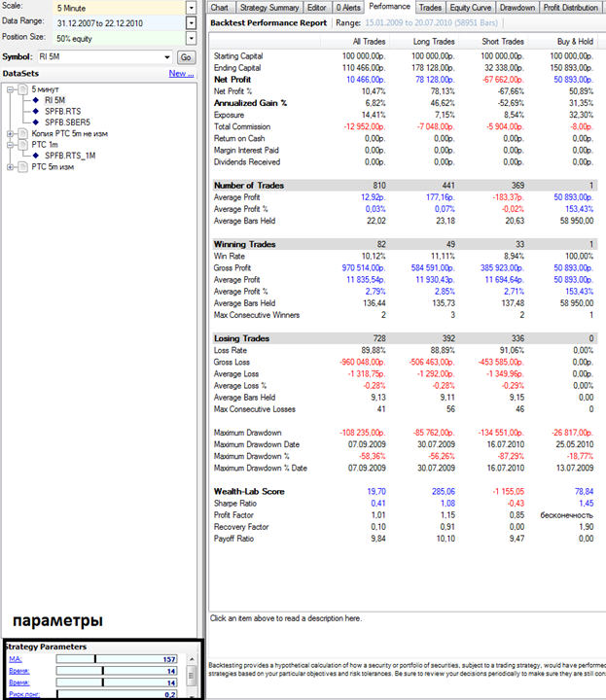Select RI 5M symbol in DataSets tree
Screen dimensions: 606x700
(x=54, y=100)
